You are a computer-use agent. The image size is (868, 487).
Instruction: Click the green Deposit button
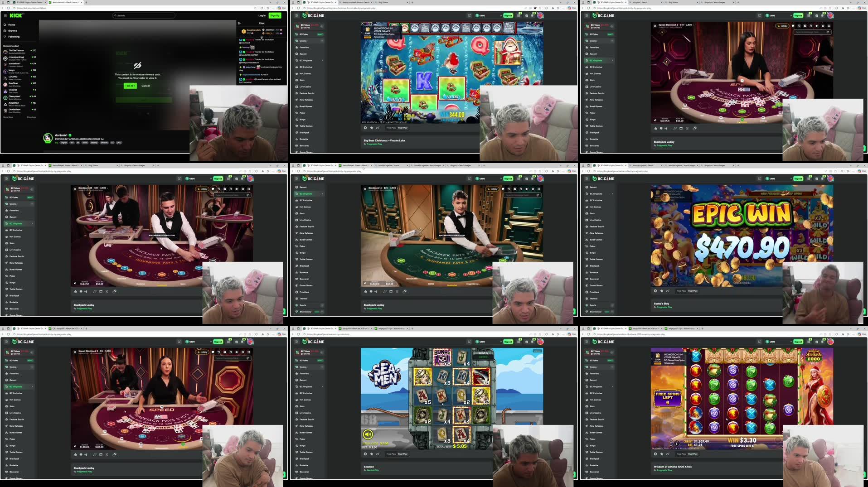point(508,15)
